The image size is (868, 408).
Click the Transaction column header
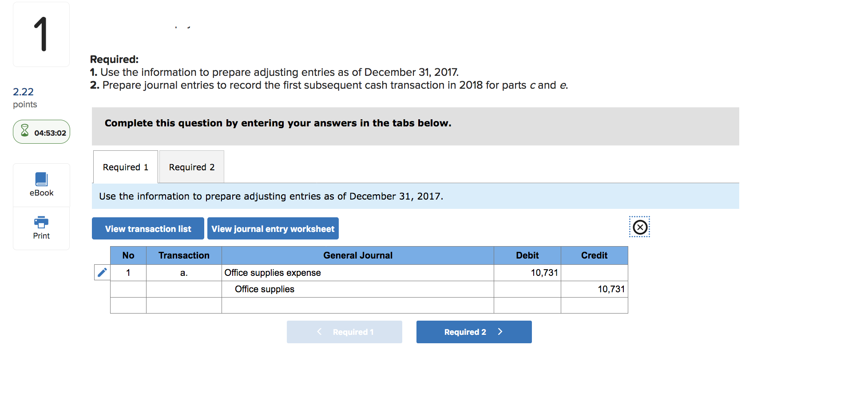(184, 255)
